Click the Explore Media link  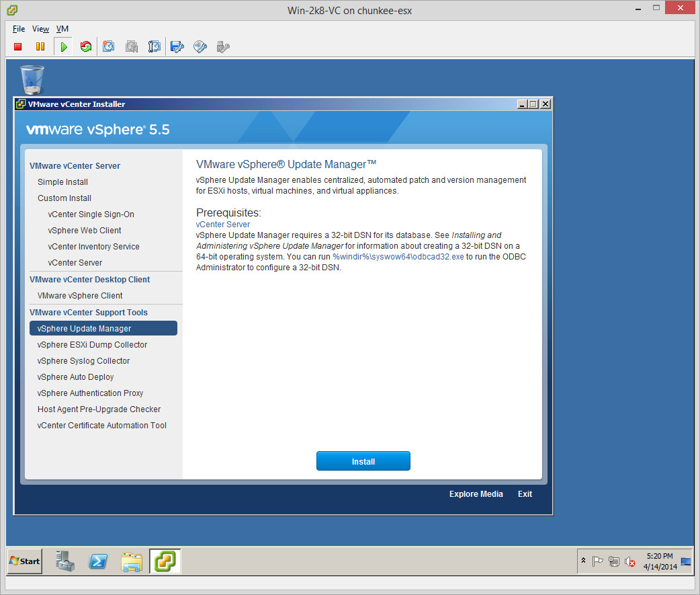pos(476,494)
